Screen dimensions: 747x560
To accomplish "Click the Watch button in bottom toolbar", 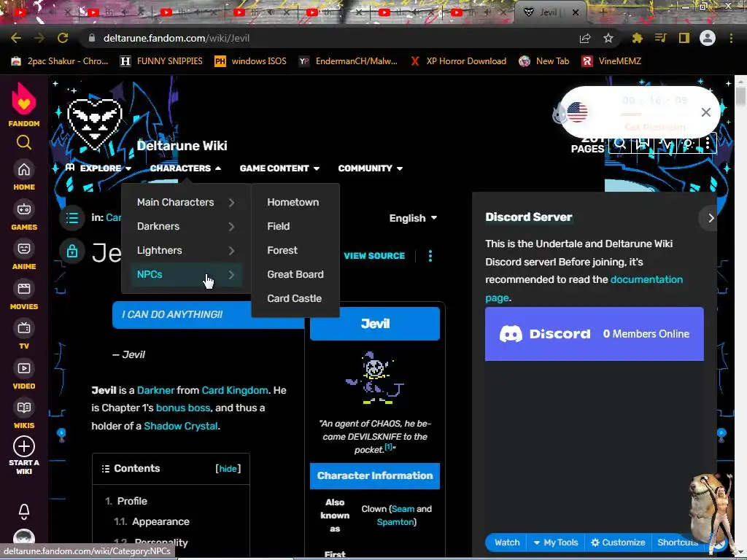I will coord(507,542).
